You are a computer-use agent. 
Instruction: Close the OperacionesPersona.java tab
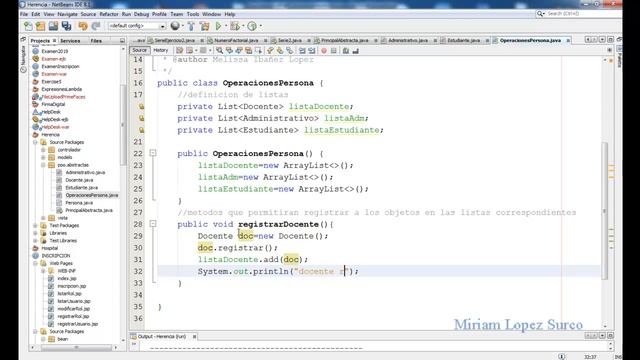(568, 40)
